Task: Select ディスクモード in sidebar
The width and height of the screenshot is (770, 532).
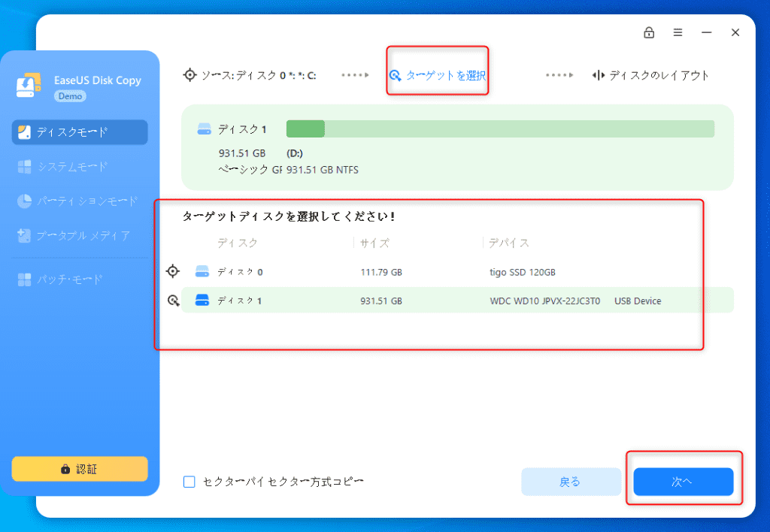Action: (x=80, y=132)
